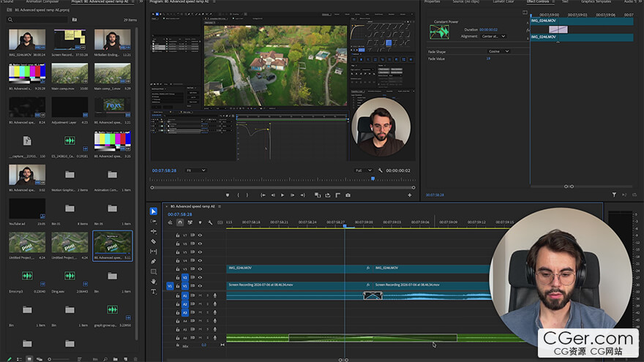Click the Project panel thumbnail zoom slider
This screenshot has width=644, height=362.
(59, 359)
